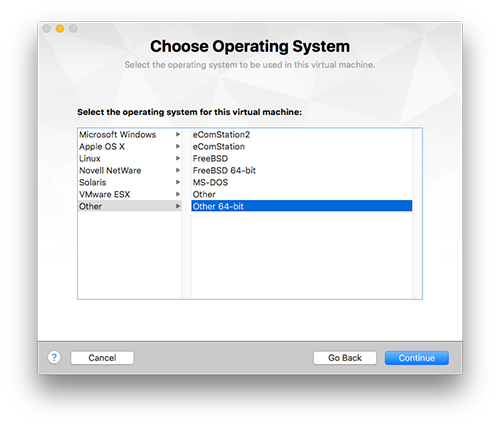Choose MS-DOS from version list

(302, 182)
